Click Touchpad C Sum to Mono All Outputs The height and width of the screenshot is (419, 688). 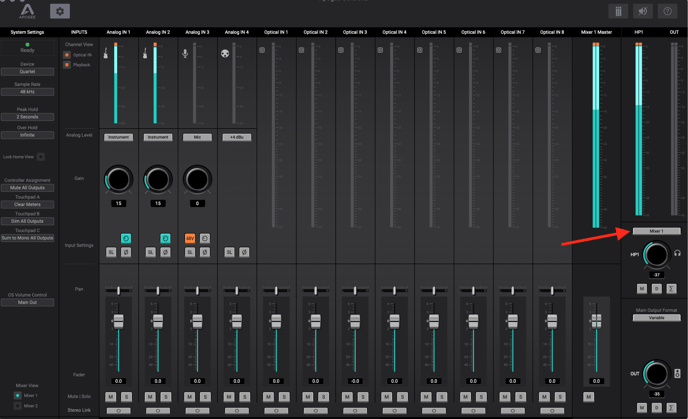(27, 238)
